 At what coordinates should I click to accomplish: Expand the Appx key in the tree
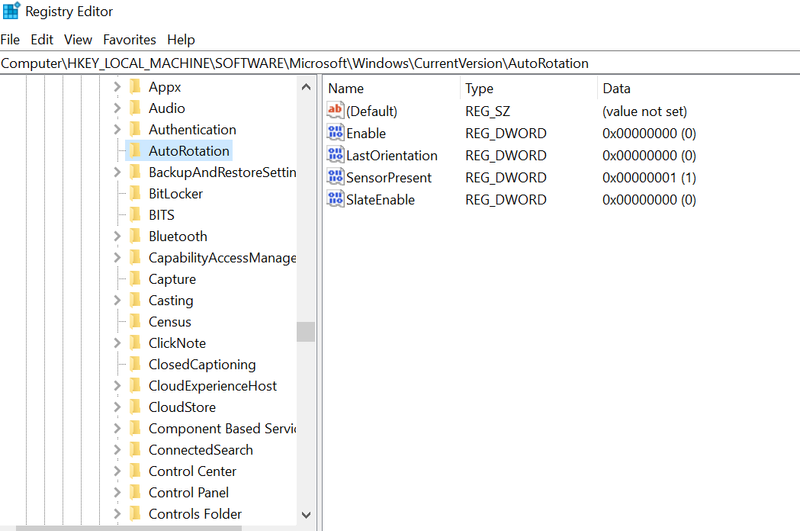click(x=117, y=87)
